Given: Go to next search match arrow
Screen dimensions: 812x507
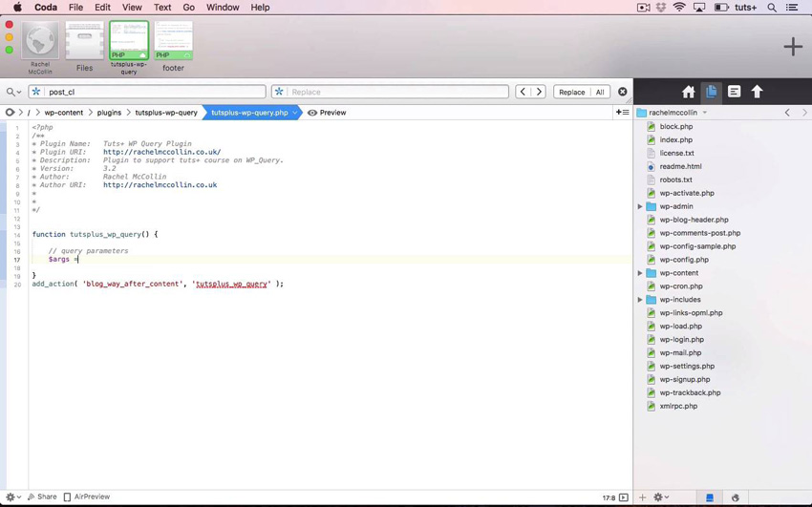Looking at the screenshot, I should [x=539, y=92].
